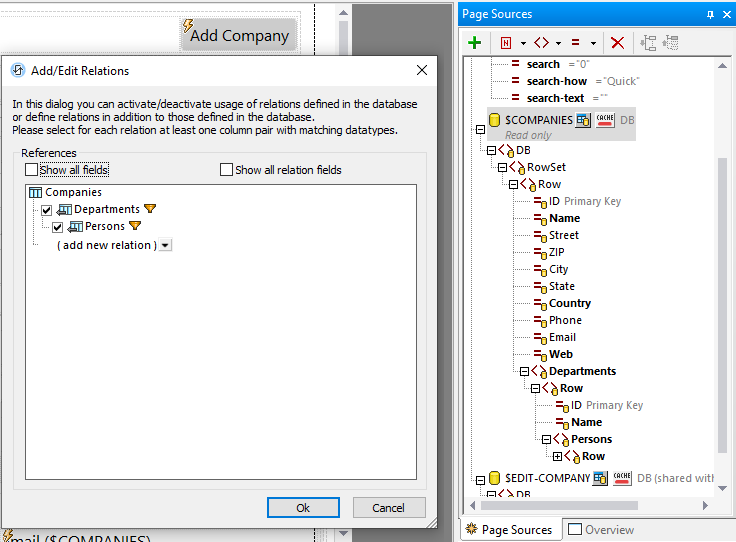
Task: Uncheck the Departments relation checkbox
Action: point(47,210)
